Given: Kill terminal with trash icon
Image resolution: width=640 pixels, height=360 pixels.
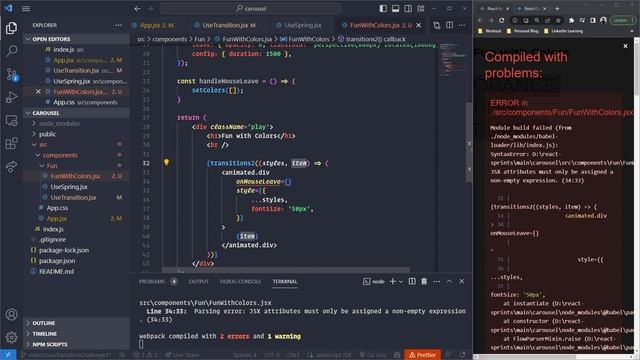Looking at the screenshot, I should 424,281.
